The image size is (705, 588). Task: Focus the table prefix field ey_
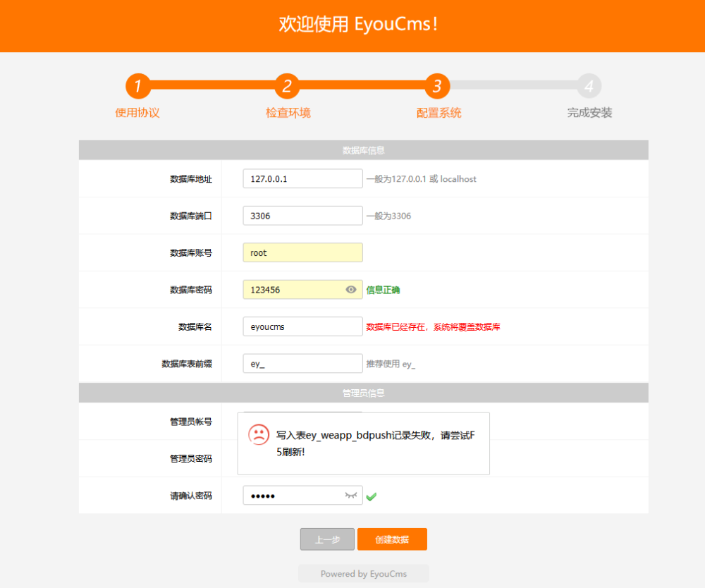pos(302,363)
